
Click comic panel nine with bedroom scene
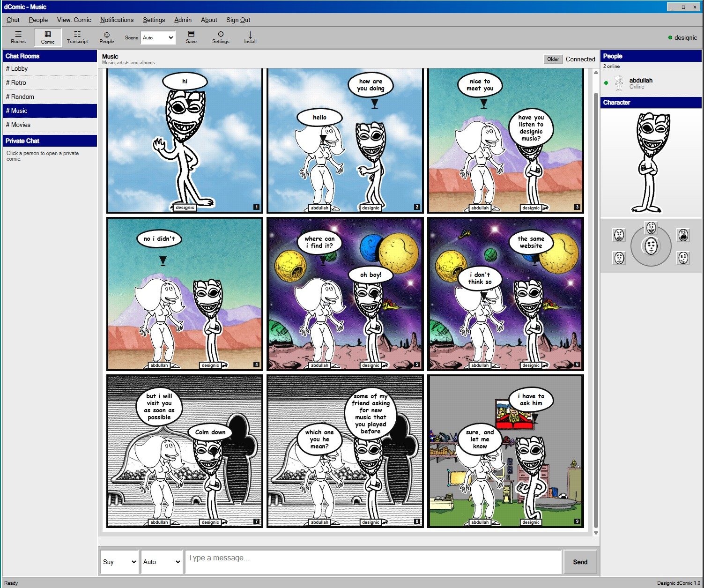click(x=505, y=451)
